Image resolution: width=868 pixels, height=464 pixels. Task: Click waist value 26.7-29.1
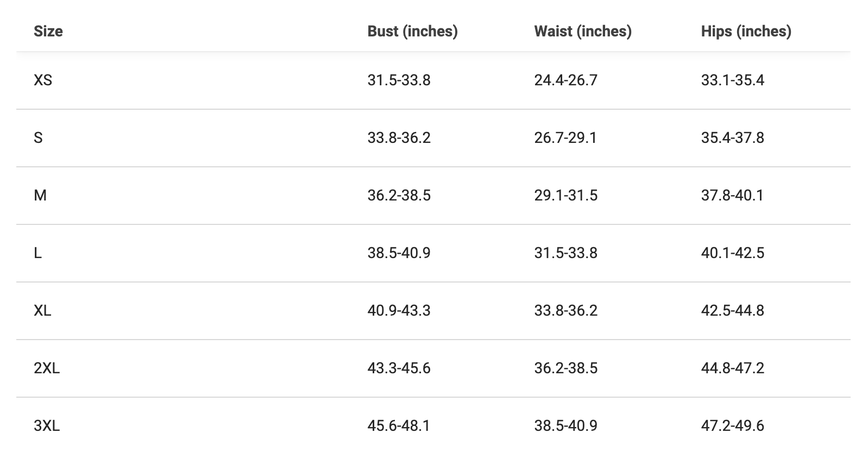tap(565, 138)
